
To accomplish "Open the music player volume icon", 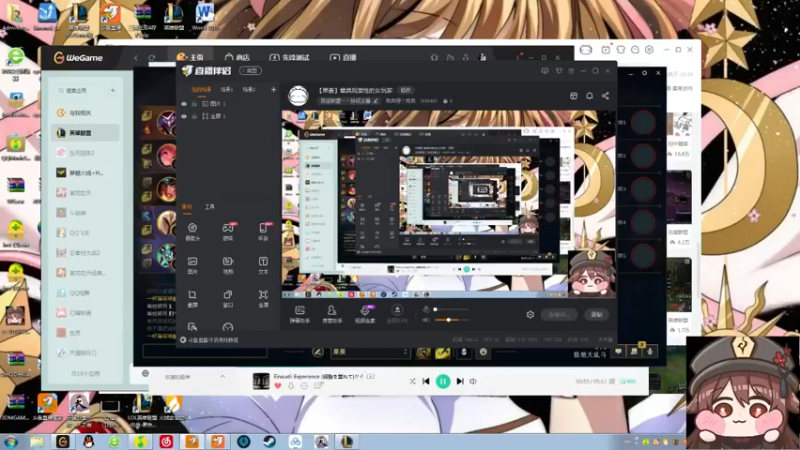I will tap(473, 381).
